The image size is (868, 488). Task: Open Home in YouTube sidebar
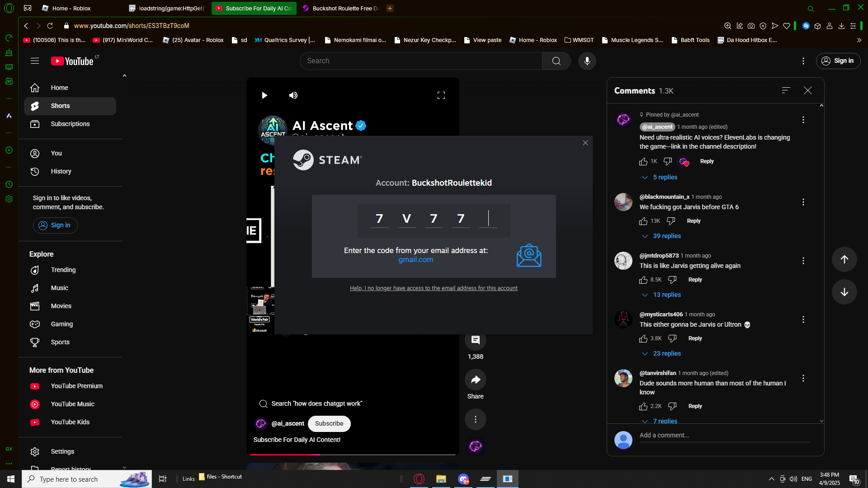(70, 88)
